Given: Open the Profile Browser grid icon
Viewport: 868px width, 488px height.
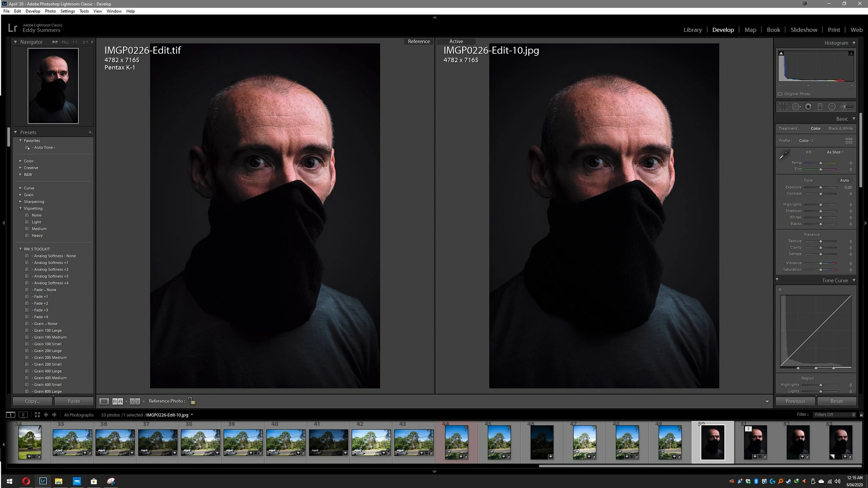Looking at the screenshot, I should pyautogui.click(x=849, y=140).
